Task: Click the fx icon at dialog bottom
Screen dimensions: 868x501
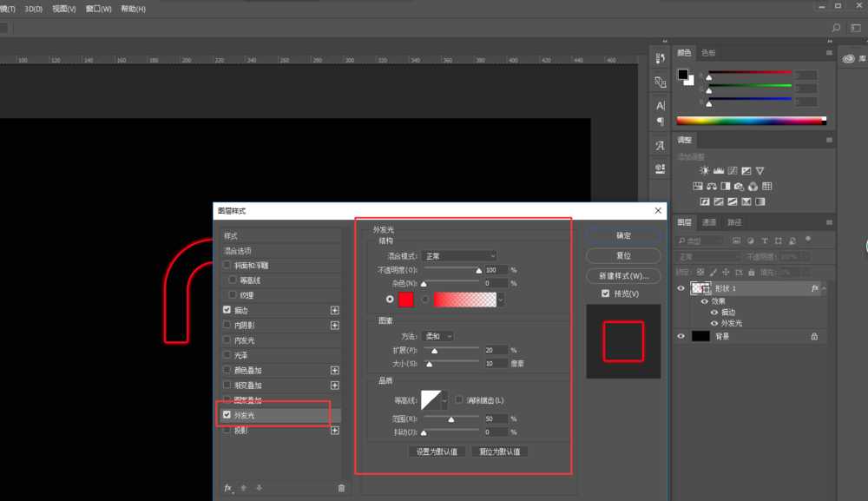Action: 228,488
